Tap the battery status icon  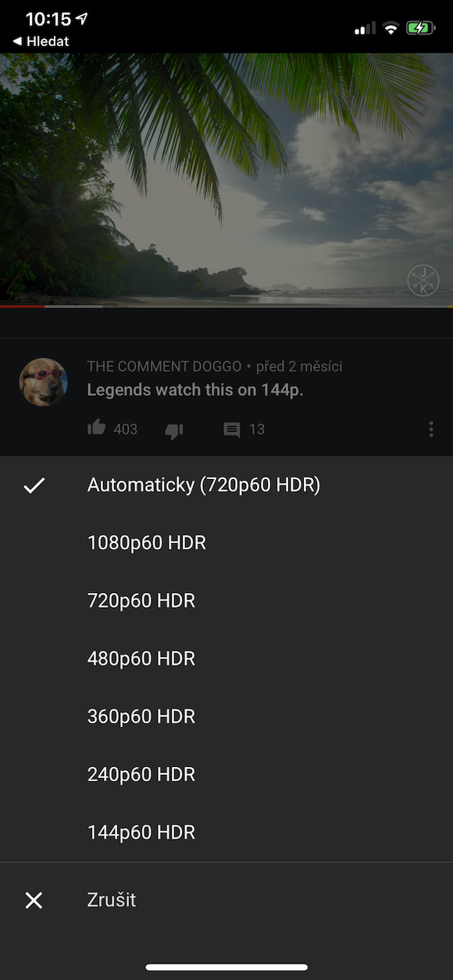tap(421, 28)
